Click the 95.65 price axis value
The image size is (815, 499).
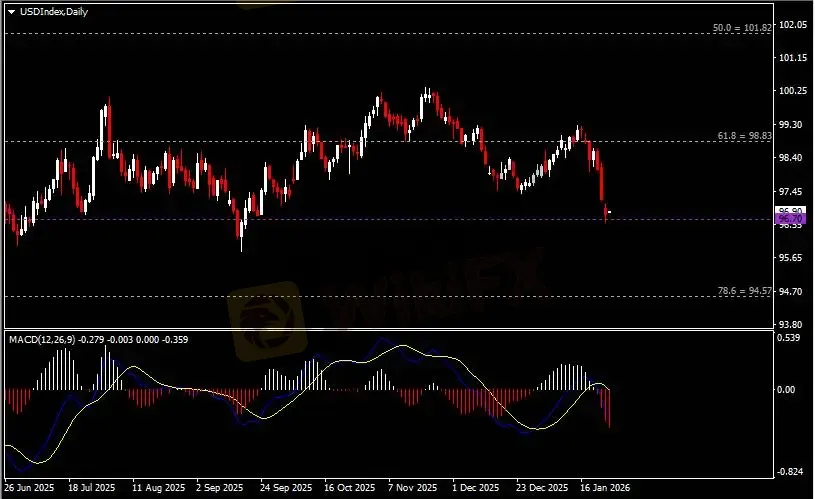[x=791, y=258]
